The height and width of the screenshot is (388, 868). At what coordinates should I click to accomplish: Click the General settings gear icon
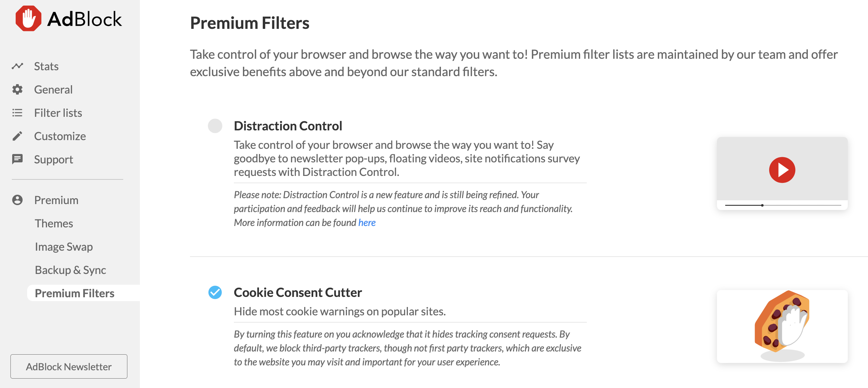17,89
